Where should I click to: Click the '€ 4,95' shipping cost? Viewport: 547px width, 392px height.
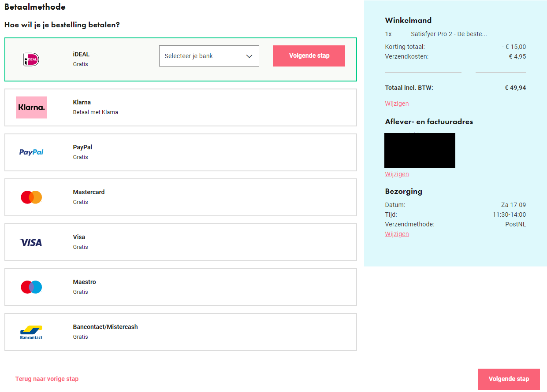[x=517, y=56]
